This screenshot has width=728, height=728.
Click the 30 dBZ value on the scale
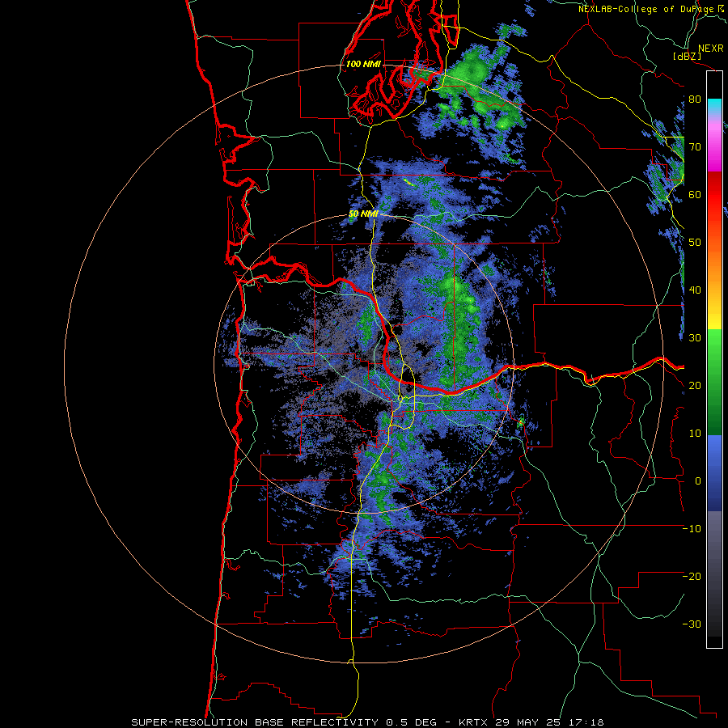tap(695, 338)
